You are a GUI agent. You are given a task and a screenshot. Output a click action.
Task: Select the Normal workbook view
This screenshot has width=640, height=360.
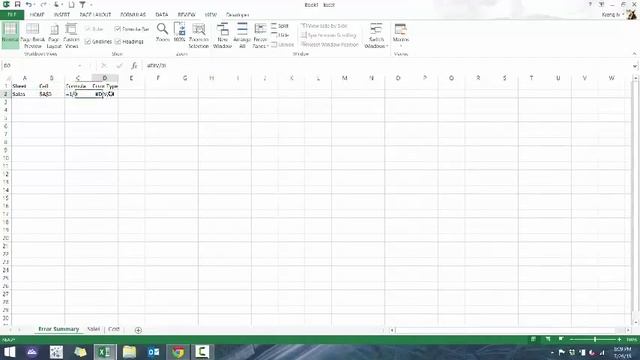10,35
